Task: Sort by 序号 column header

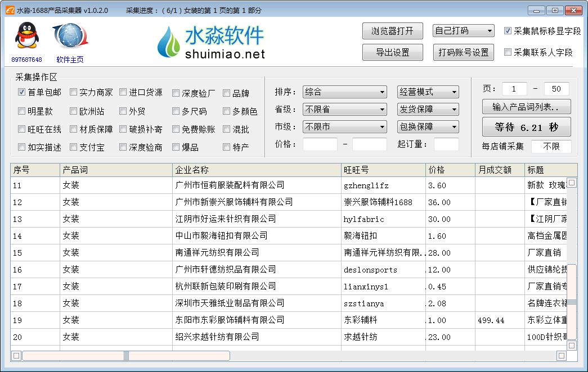Action: tap(35, 170)
